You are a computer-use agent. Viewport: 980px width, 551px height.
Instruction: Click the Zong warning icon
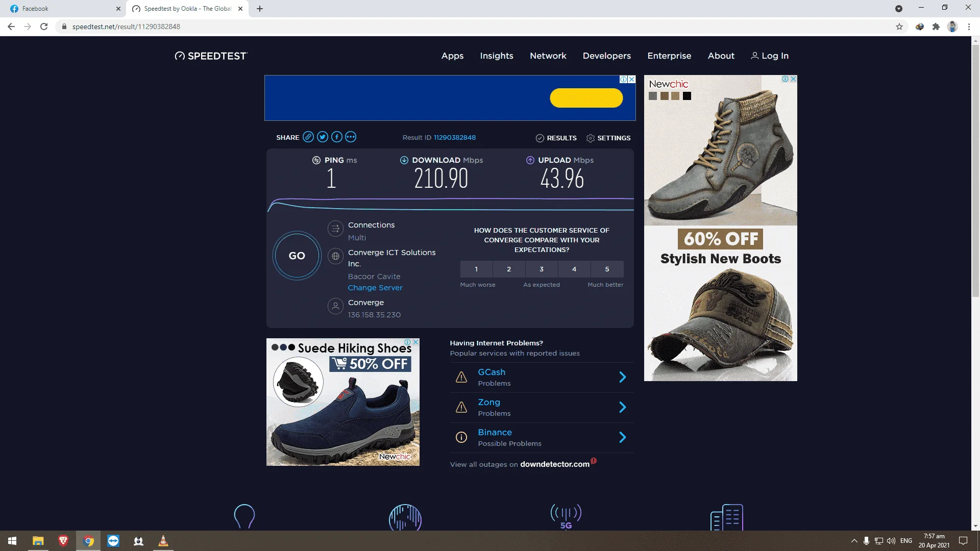[x=461, y=407]
